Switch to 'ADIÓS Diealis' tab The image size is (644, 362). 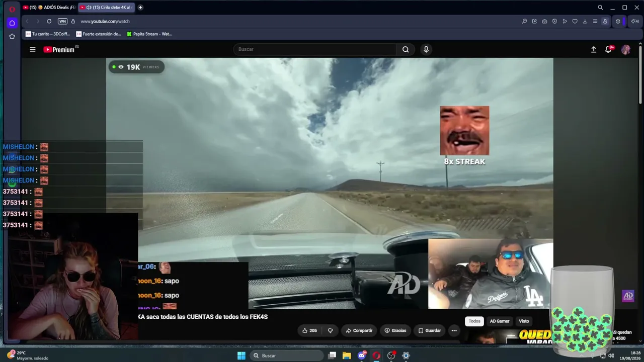(x=49, y=8)
